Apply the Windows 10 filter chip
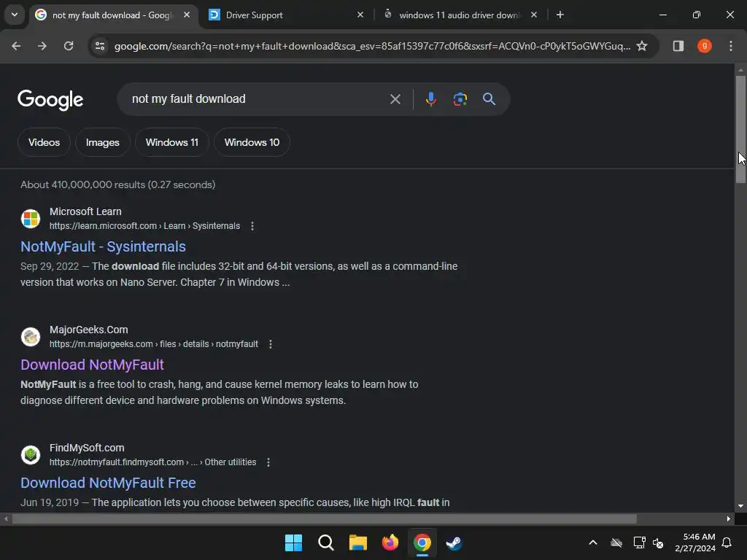This screenshot has width=747, height=560. click(x=252, y=142)
